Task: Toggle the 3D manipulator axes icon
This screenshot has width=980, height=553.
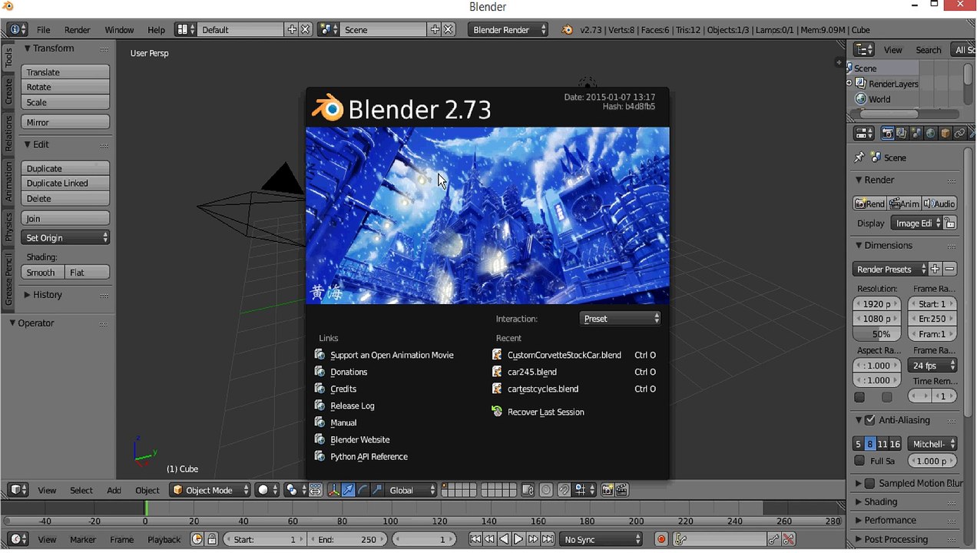Action: coord(335,490)
